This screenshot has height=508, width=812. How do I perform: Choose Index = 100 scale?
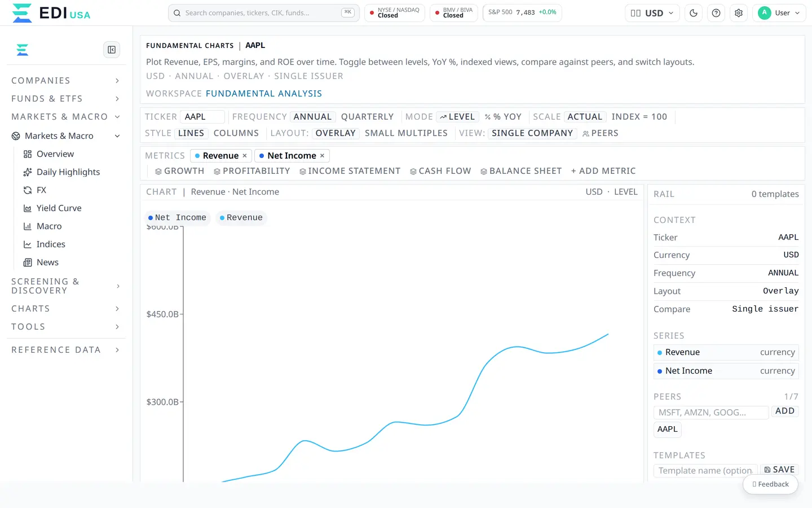click(639, 117)
